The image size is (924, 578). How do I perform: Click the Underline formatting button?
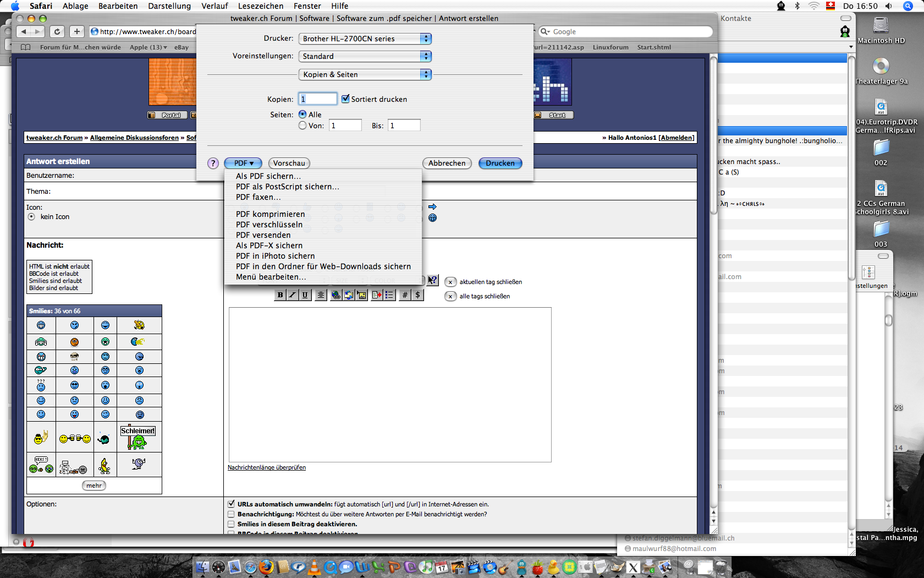(x=305, y=295)
